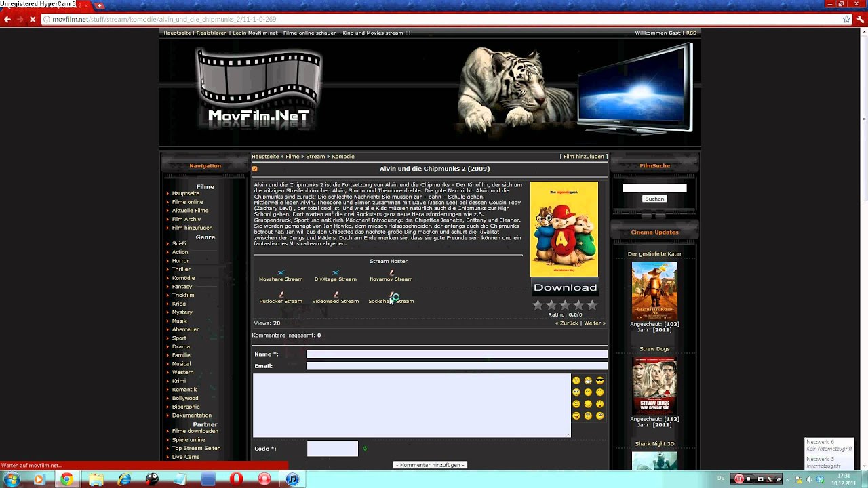The image size is (868, 488).
Task: Go to the Zurück previous film link
Action: 567,323
